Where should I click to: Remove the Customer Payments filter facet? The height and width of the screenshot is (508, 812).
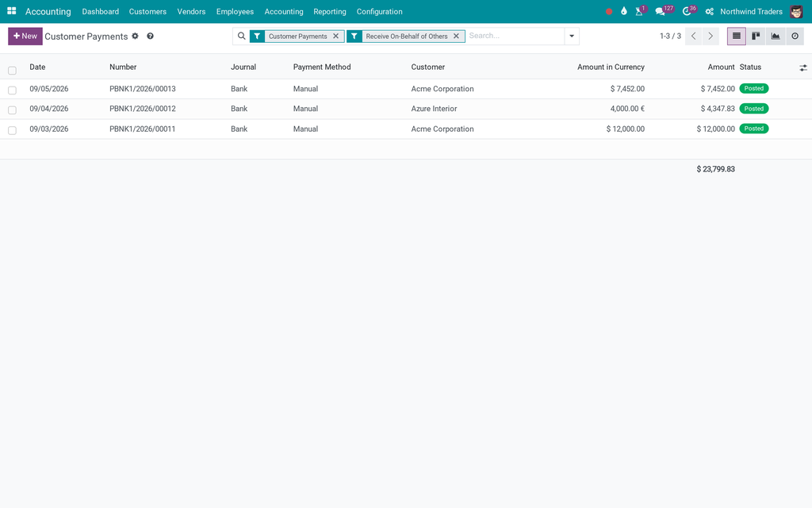(x=335, y=37)
